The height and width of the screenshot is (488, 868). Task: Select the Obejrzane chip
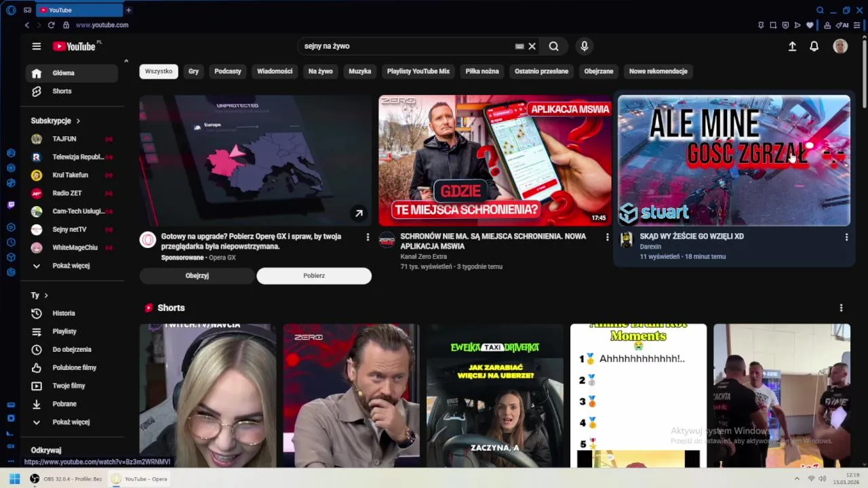tap(599, 71)
